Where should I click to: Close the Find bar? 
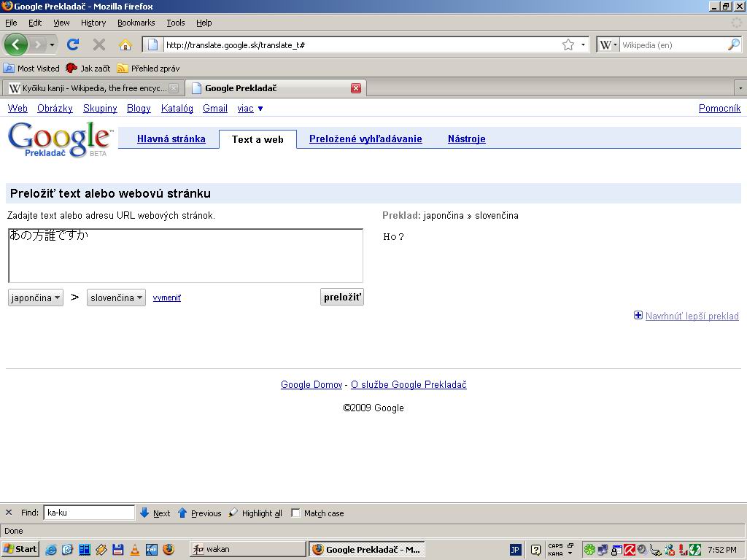(9, 513)
